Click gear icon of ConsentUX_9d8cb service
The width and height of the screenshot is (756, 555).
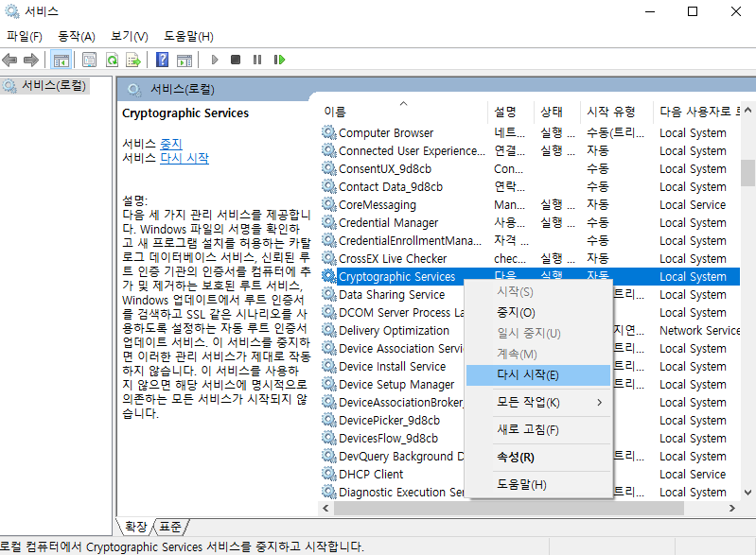(329, 168)
